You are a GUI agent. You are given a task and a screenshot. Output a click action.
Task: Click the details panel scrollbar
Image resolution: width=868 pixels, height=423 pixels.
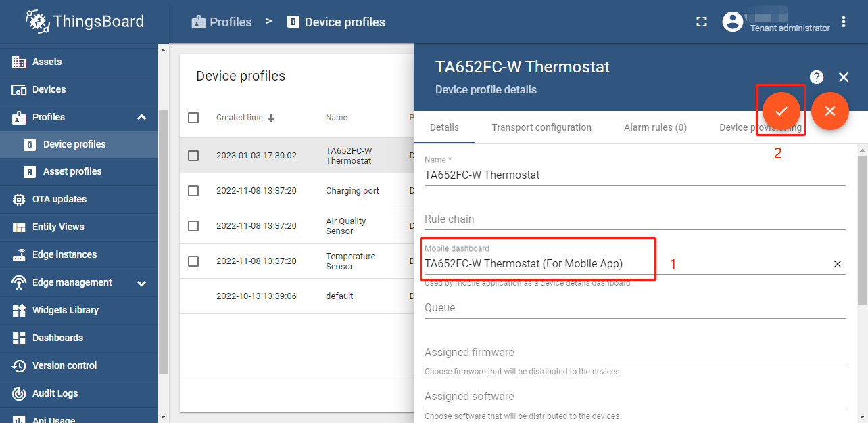pos(863,230)
